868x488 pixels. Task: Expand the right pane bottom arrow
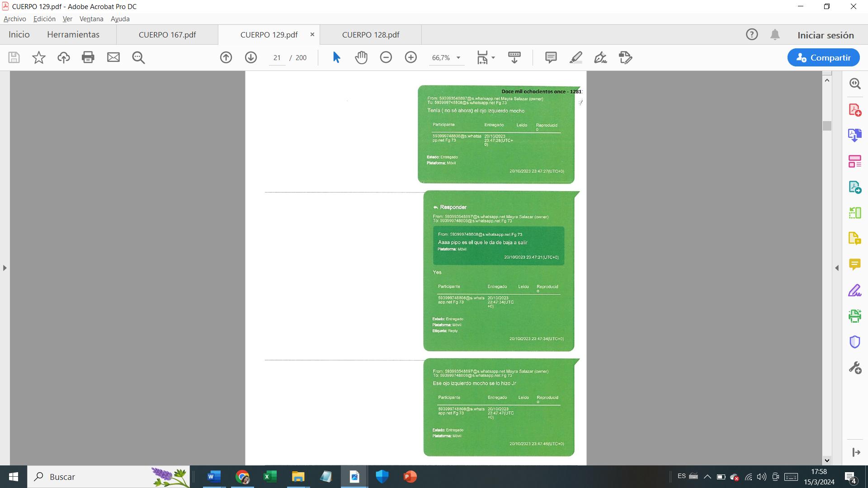click(856, 452)
